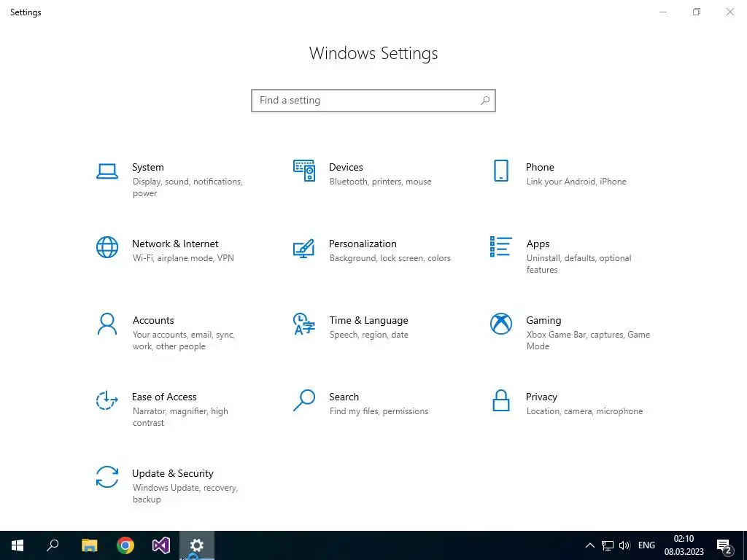Open taskbar search magnifier
Screen dimensions: 747x560
pyautogui.click(x=53, y=545)
